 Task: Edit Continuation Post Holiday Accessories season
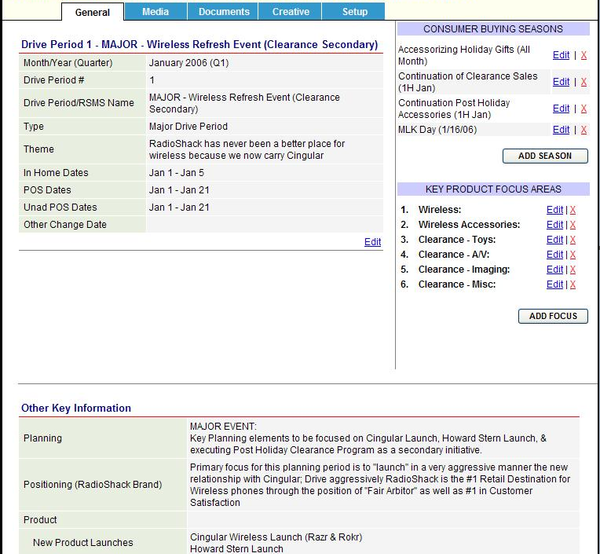(561, 109)
